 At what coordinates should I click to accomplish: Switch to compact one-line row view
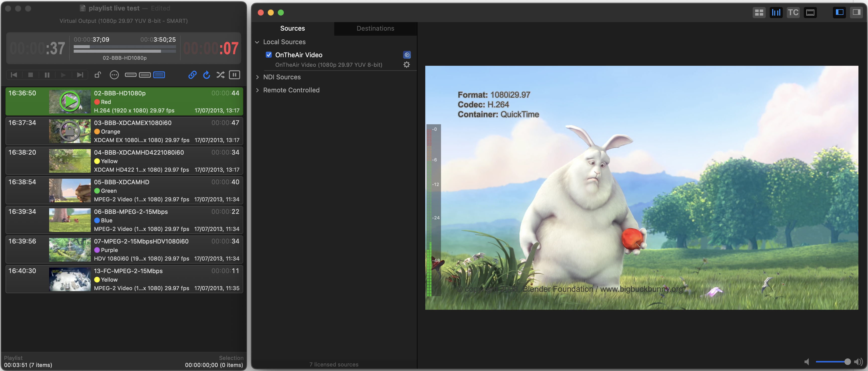point(130,75)
